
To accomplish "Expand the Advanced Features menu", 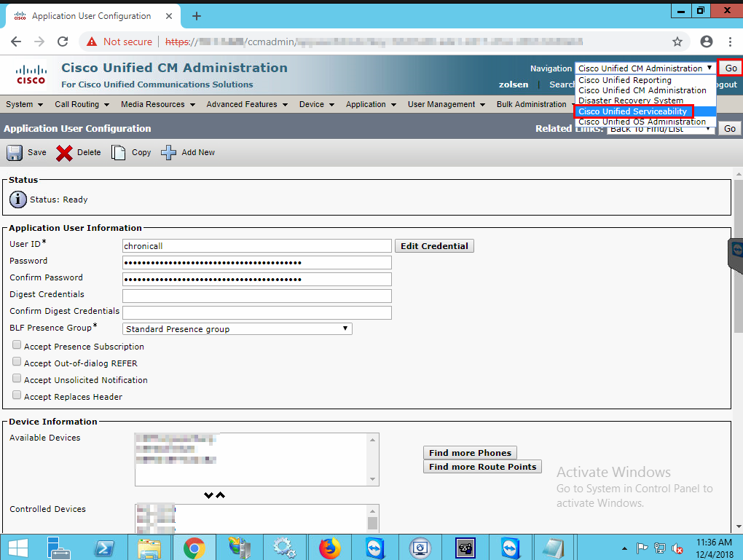I will [x=247, y=104].
